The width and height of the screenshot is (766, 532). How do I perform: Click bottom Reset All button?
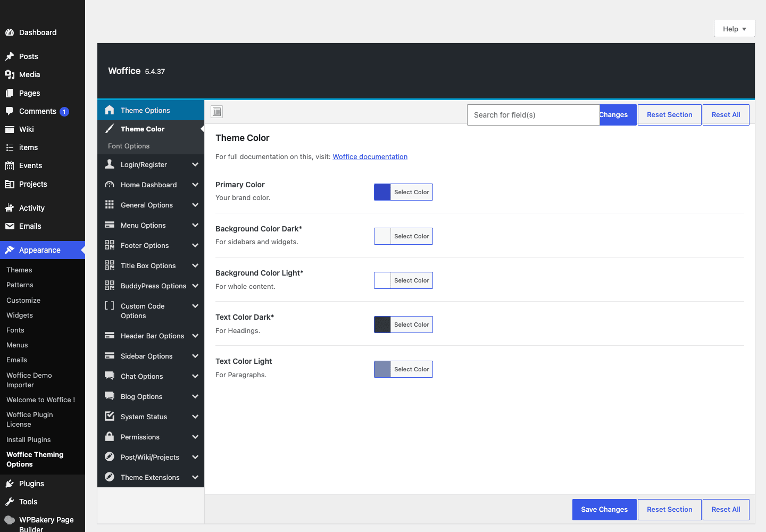coord(726,510)
